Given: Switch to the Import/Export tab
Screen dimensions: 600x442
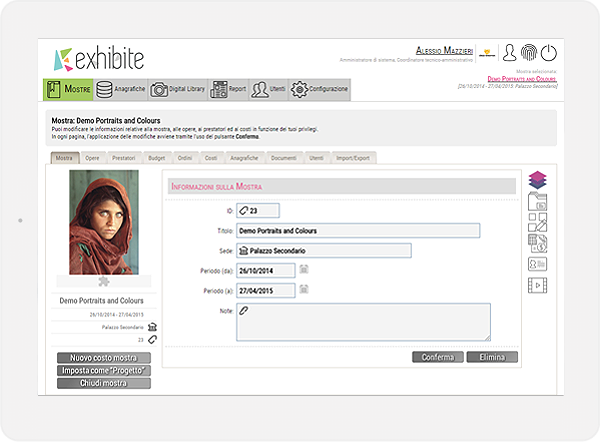Looking at the screenshot, I should click(353, 158).
